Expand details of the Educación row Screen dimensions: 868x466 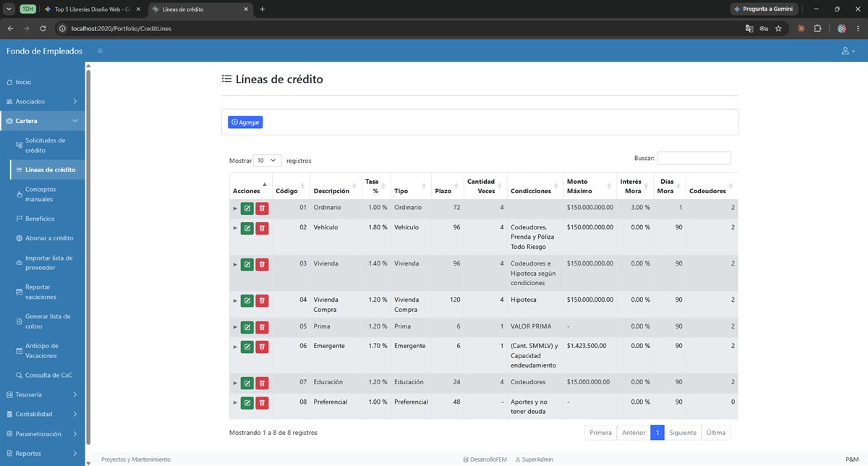click(x=234, y=383)
